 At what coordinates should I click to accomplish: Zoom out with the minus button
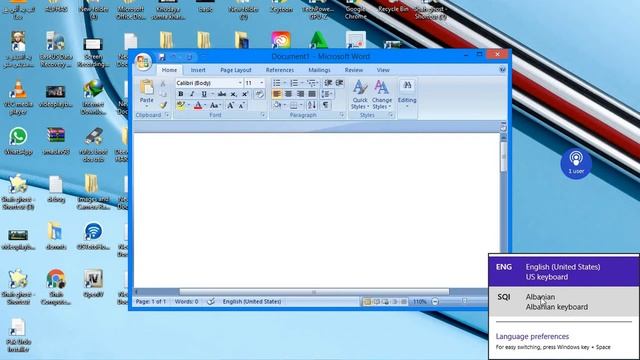pos(435,302)
